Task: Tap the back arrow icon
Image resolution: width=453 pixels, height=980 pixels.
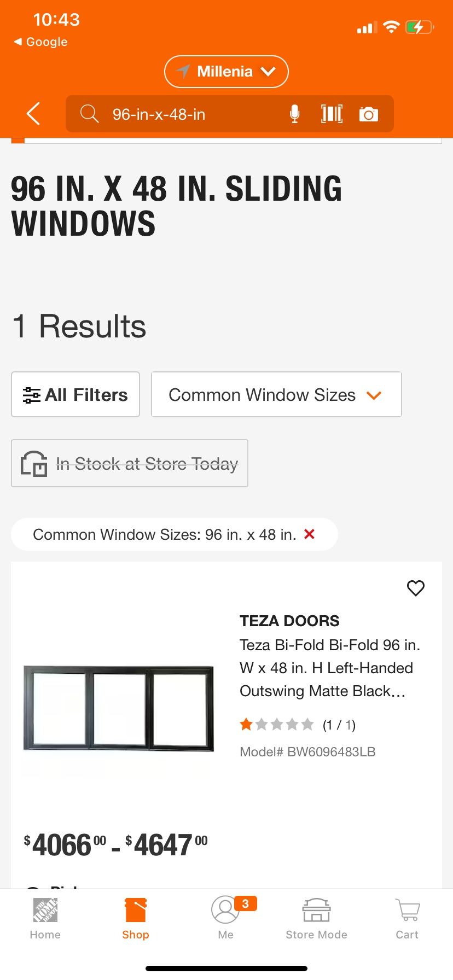Action: 33,114
